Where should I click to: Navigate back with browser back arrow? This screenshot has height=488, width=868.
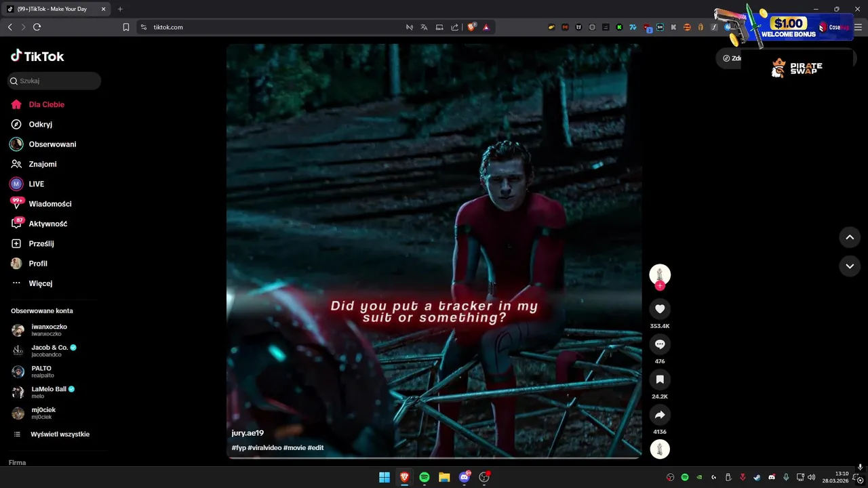click(9, 27)
